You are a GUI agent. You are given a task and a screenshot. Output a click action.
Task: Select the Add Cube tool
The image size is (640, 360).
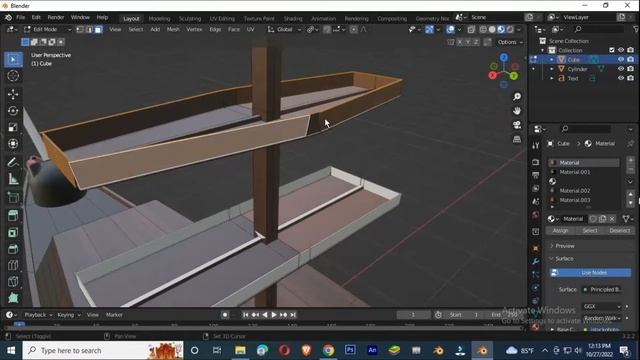click(x=13, y=198)
